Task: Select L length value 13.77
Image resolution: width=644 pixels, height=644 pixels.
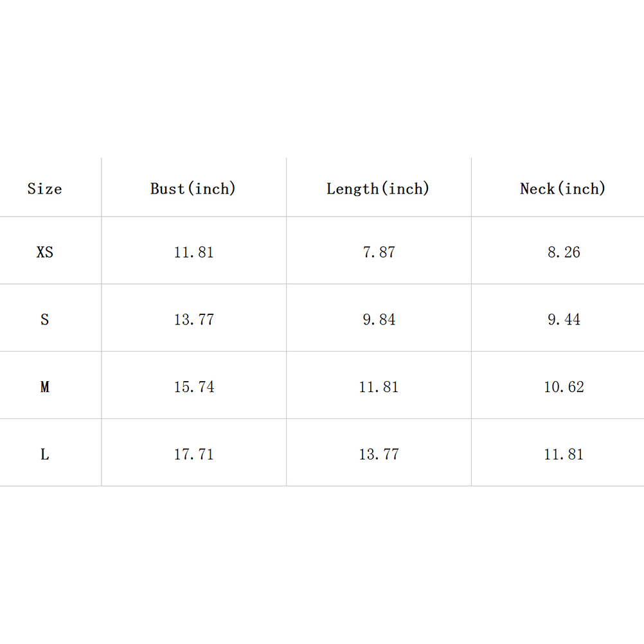Action: click(x=379, y=454)
